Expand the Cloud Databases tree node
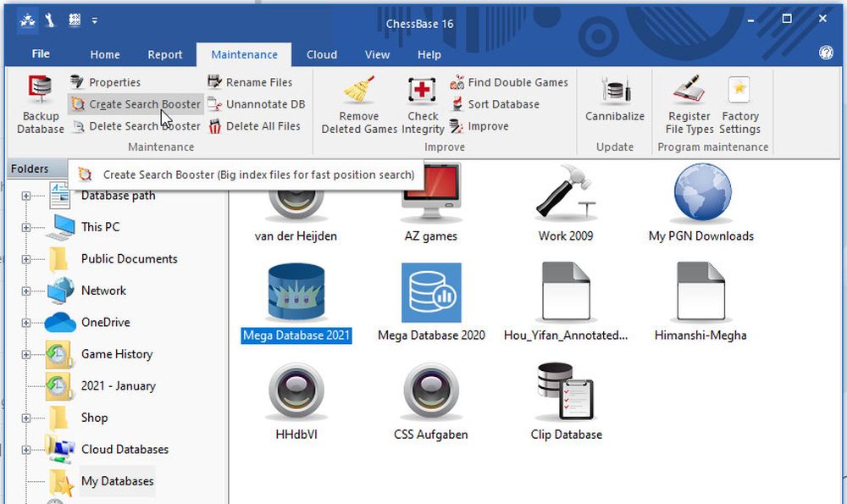Screen dimensions: 847x504 pyautogui.click(x=26, y=449)
